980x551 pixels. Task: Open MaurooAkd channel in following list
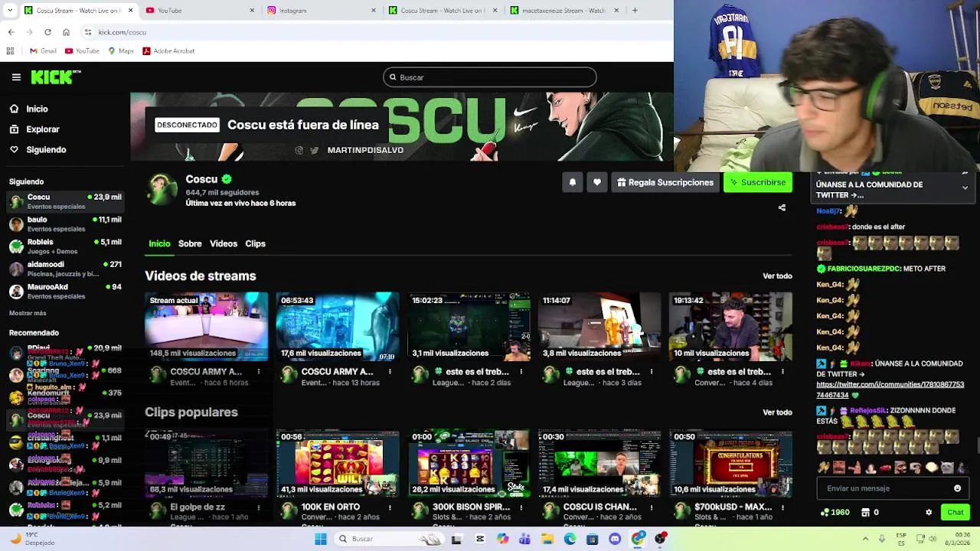[65, 291]
